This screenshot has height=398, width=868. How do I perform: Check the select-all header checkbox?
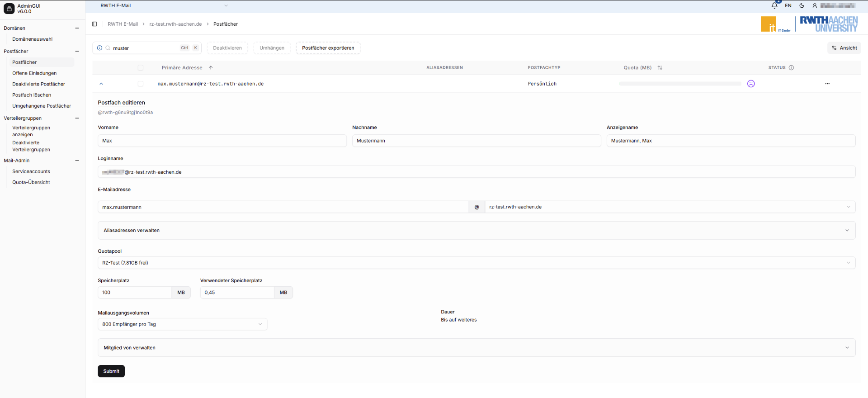[141, 68]
